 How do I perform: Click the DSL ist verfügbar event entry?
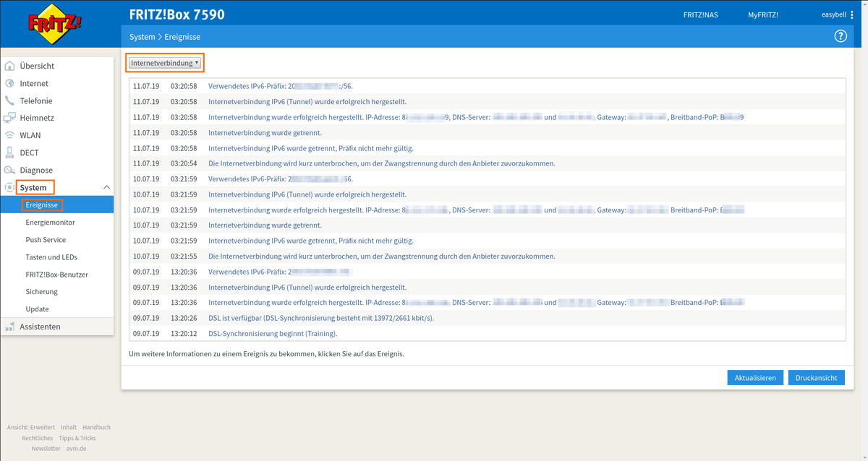(320, 318)
